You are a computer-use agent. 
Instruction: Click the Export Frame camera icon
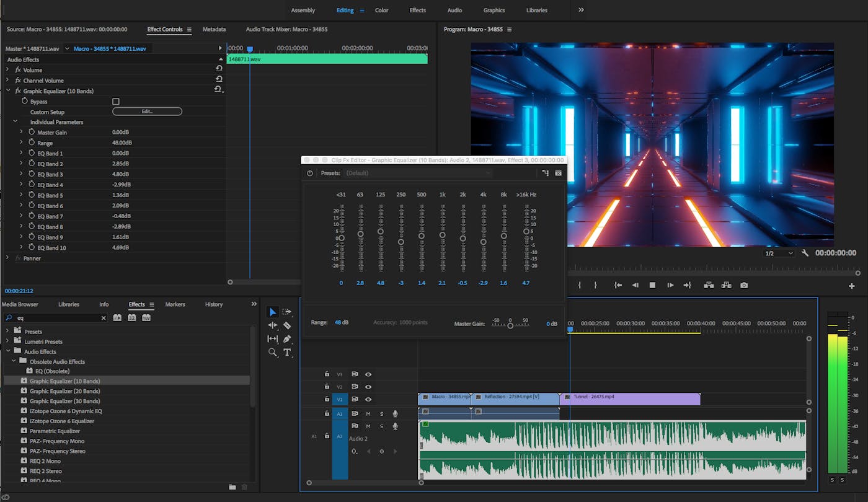coord(744,285)
